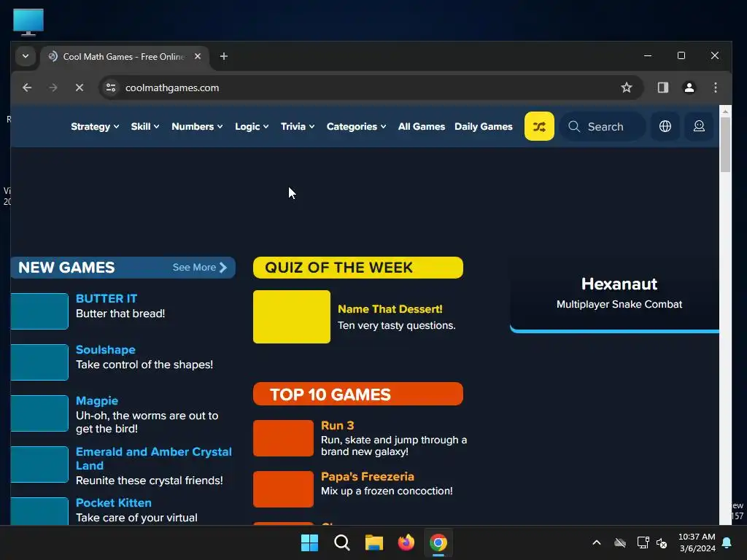Open Windows taskbar search

[x=342, y=542]
